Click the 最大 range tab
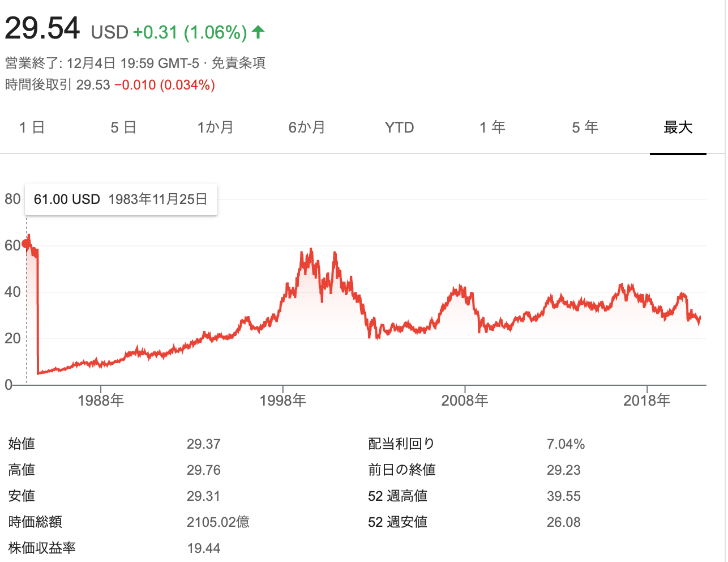Viewport: 728px width, 562px height. click(678, 127)
